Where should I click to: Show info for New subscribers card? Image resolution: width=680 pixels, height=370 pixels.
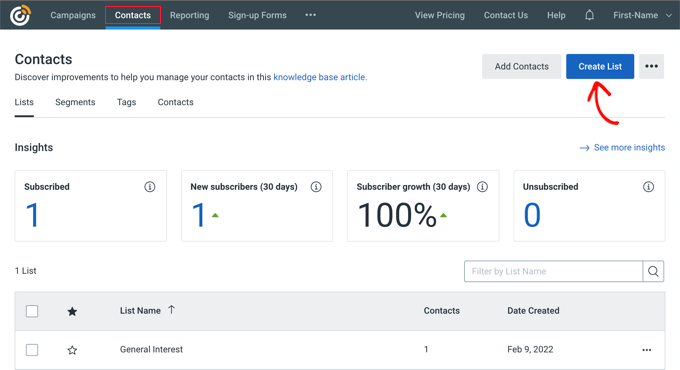(x=316, y=187)
